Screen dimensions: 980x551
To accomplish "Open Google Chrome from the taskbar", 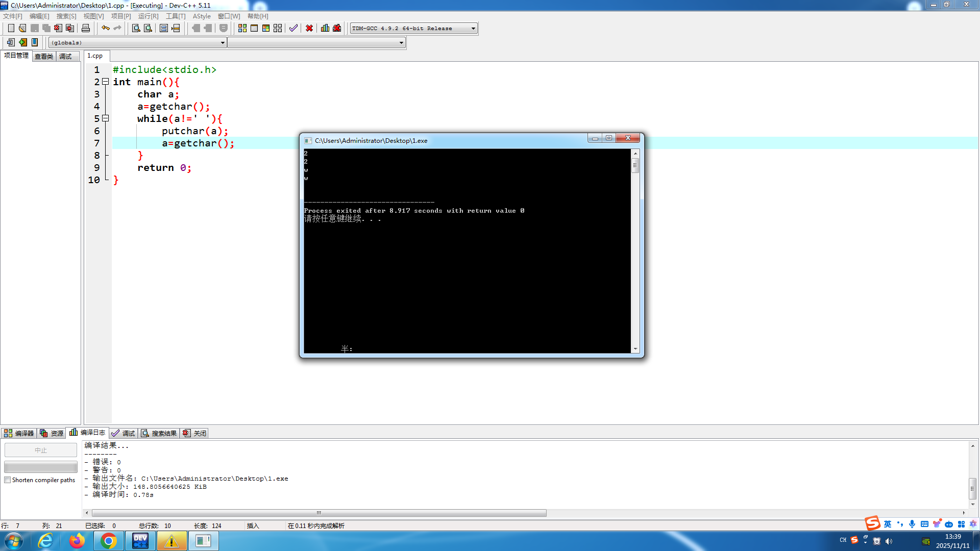I will (108, 541).
